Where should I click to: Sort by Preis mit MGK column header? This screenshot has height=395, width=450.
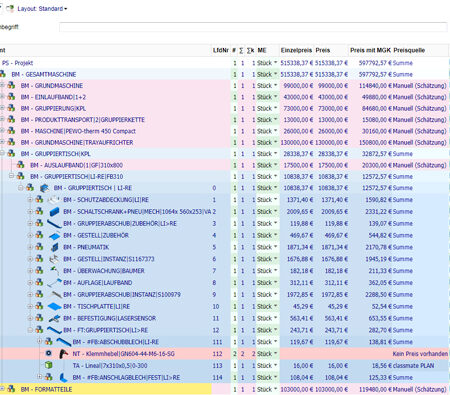(370, 50)
